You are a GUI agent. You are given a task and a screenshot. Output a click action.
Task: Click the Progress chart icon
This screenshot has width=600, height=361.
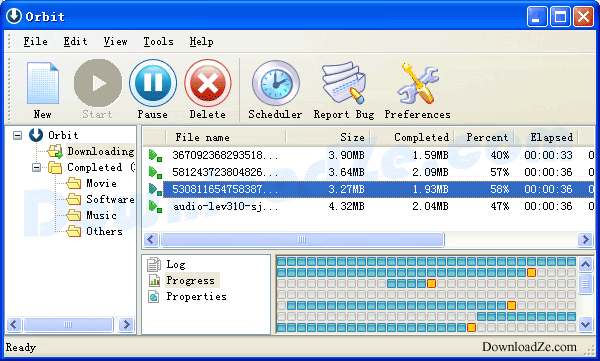(154, 280)
